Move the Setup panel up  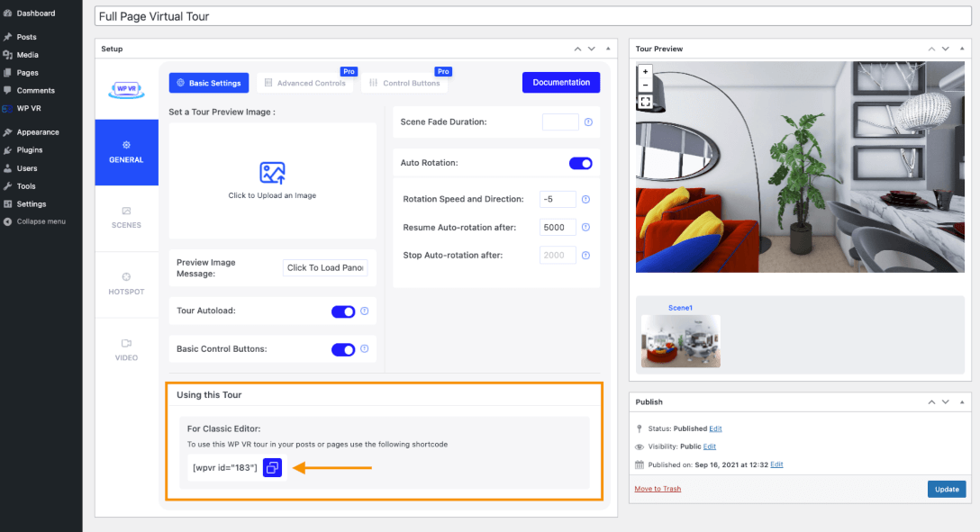(577, 49)
